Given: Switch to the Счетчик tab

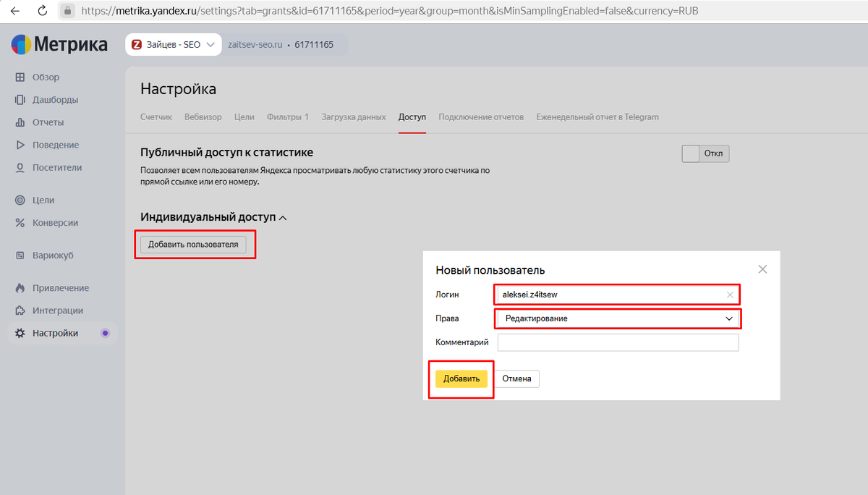Looking at the screenshot, I should [156, 117].
